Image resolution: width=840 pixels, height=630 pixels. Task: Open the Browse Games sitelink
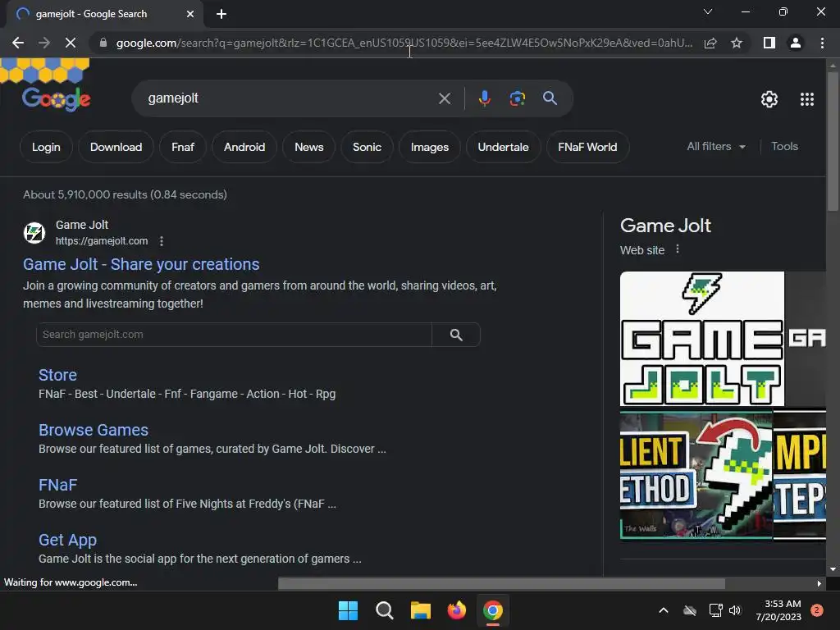[94, 430]
